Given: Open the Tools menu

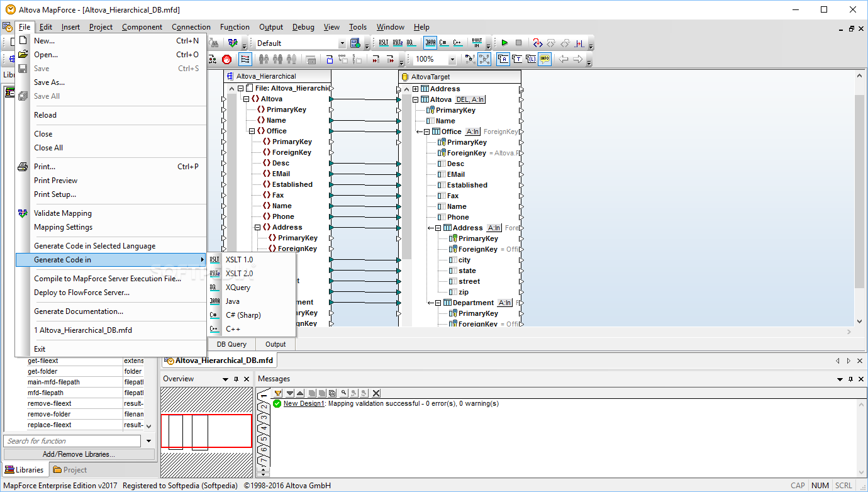Looking at the screenshot, I should pyautogui.click(x=358, y=27).
